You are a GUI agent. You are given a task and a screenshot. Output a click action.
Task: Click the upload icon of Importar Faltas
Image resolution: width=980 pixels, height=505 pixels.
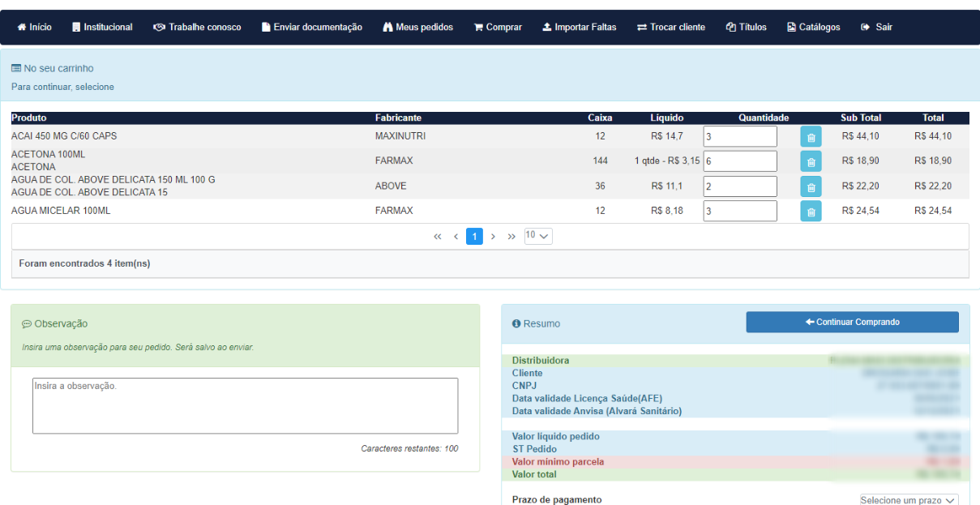547,27
